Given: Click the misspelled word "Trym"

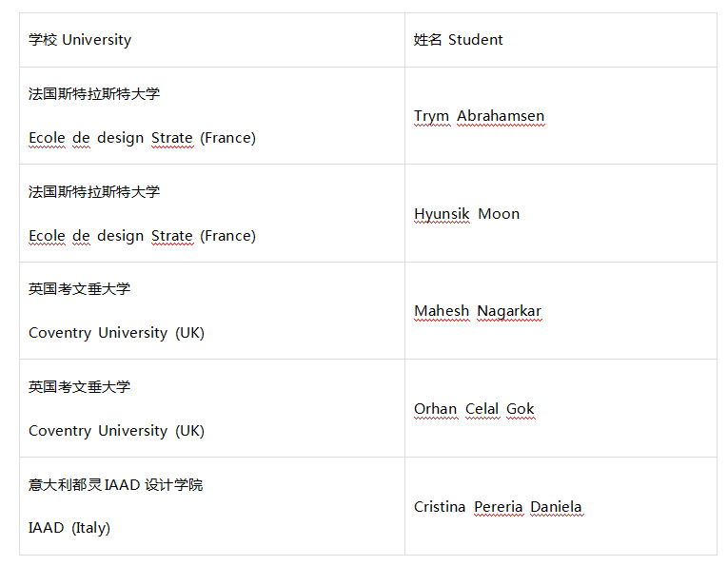Looking at the screenshot, I should pyautogui.click(x=431, y=116).
